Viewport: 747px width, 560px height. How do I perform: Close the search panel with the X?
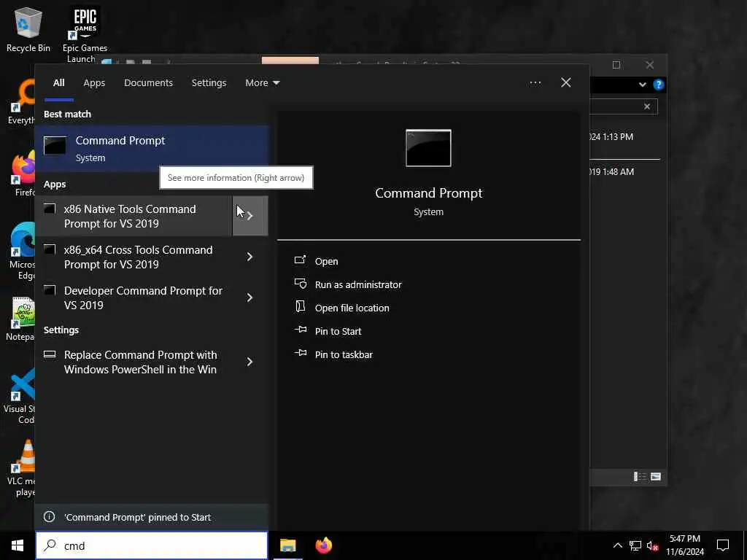[x=566, y=82]
